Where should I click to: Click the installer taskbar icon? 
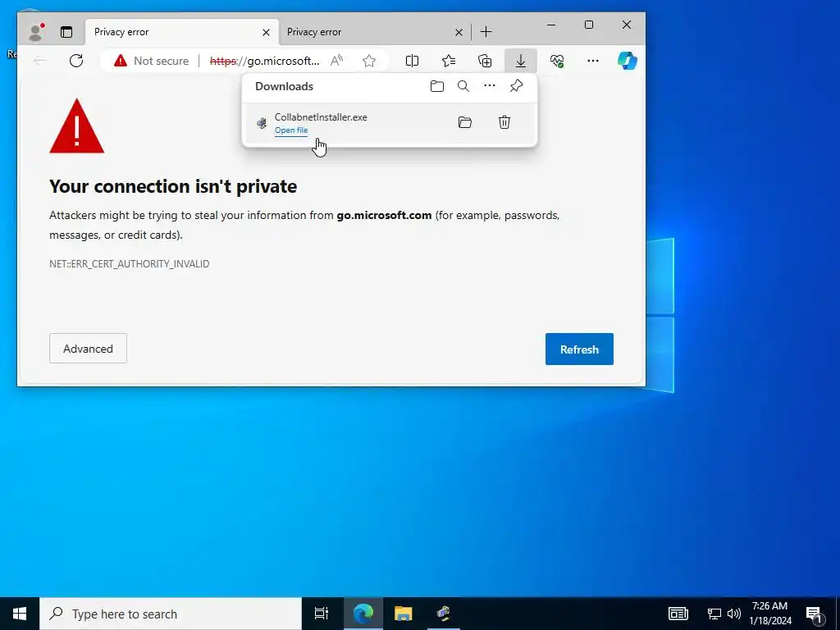[444, 614]
